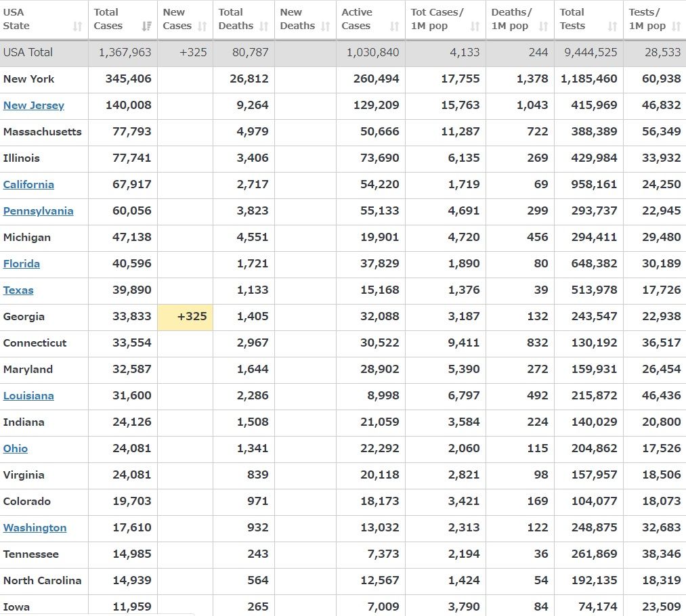Open the Louisiana link
The width and height of the screenshot is (686, 616).
[28, 395]
